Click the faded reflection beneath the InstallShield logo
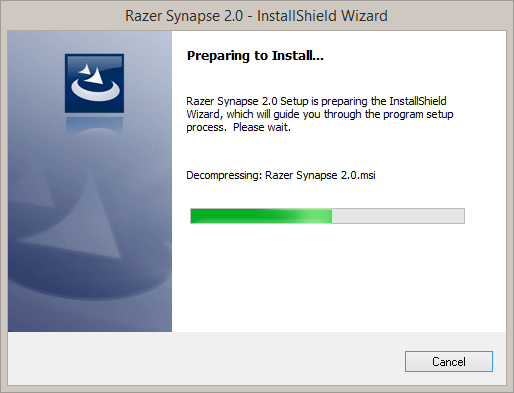 (x=94, y=125)
